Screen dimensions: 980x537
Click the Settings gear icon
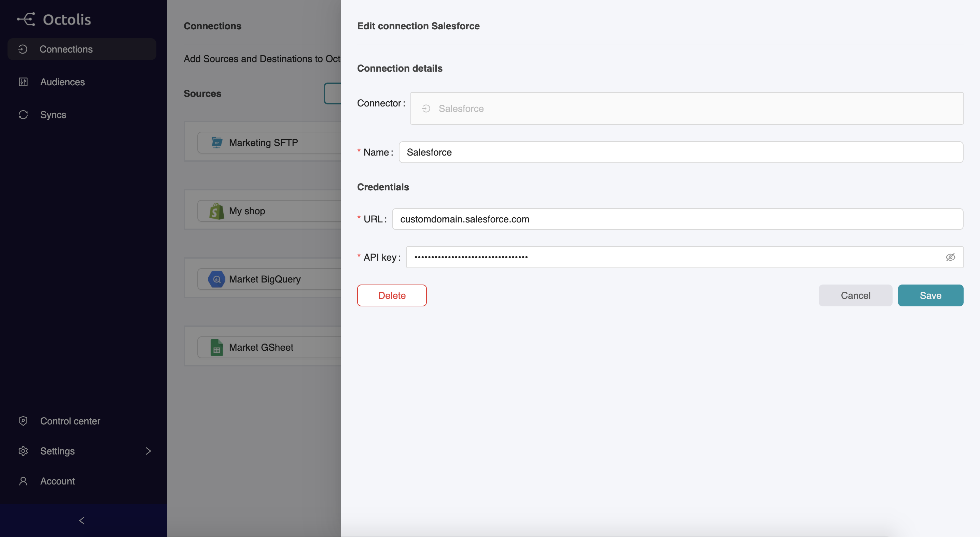[x=23, y=451]
